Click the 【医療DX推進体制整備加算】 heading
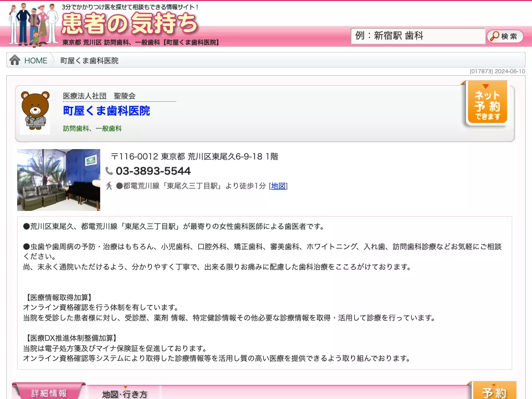The width and height of the screenshot is (532, 399). pos(70,338)
